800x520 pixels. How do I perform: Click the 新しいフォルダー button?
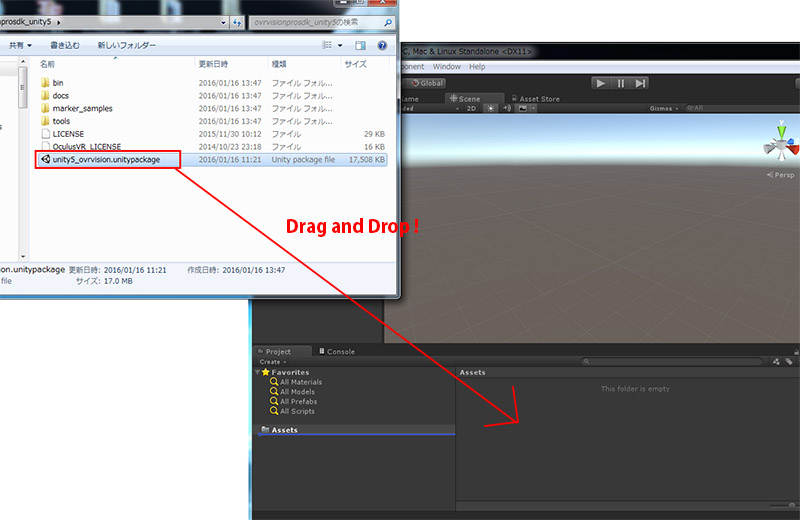pyautogui.click(x=126, y=45)
